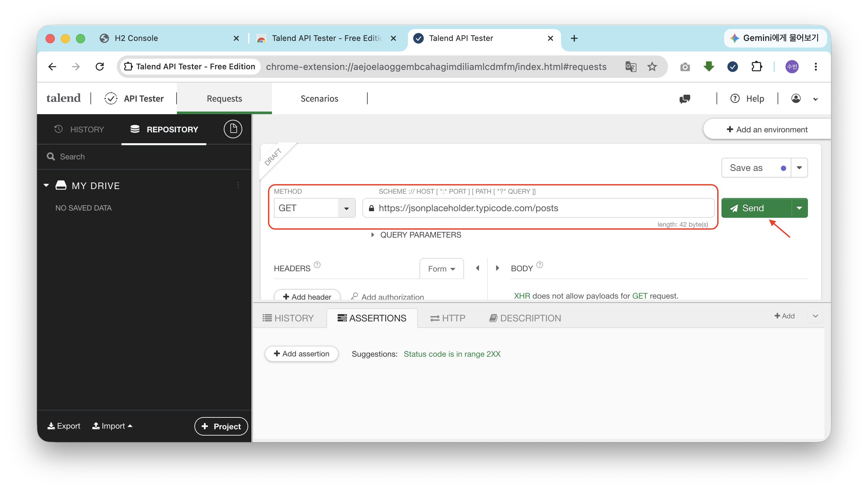Viewport: 868px width, 491px height.
Task: Click the lock icon in URL field
Action: [x=371, y=208]
